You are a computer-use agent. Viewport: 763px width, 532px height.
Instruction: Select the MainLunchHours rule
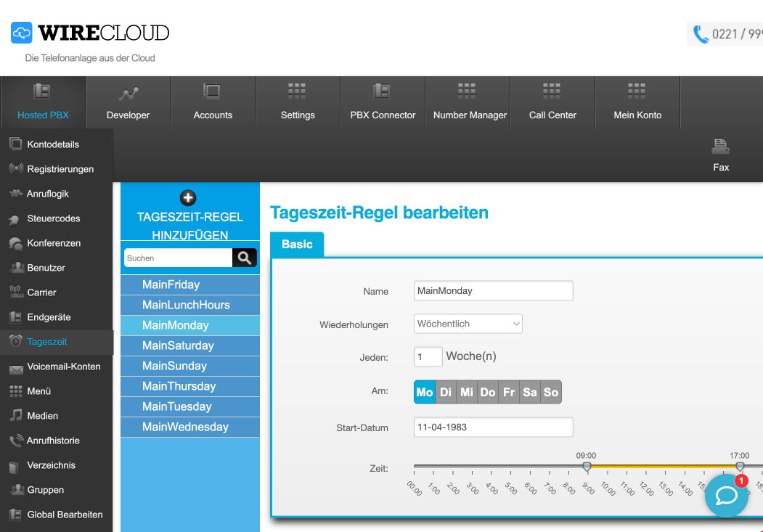(x=190, y=305)
